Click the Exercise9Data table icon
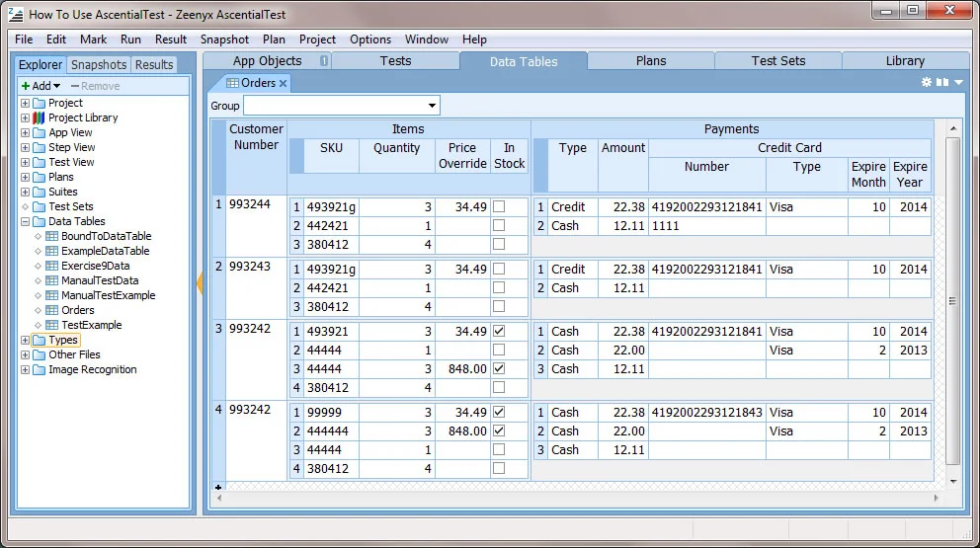Viewport: 980px width, 548px height. 52,266
